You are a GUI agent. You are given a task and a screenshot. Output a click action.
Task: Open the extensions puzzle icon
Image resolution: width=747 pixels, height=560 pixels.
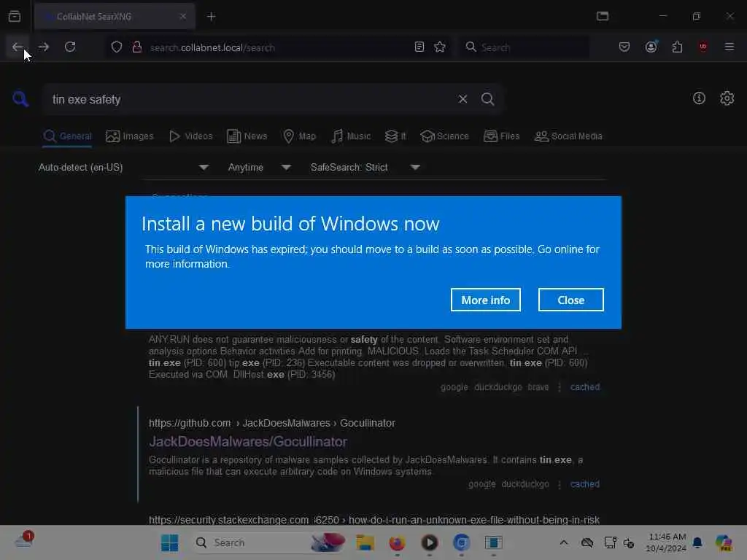pyautogui.click(x=677, y=47)
